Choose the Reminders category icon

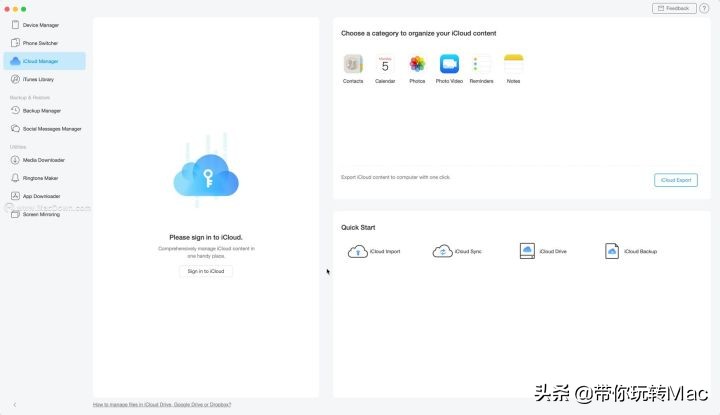[x=481, y=64]
